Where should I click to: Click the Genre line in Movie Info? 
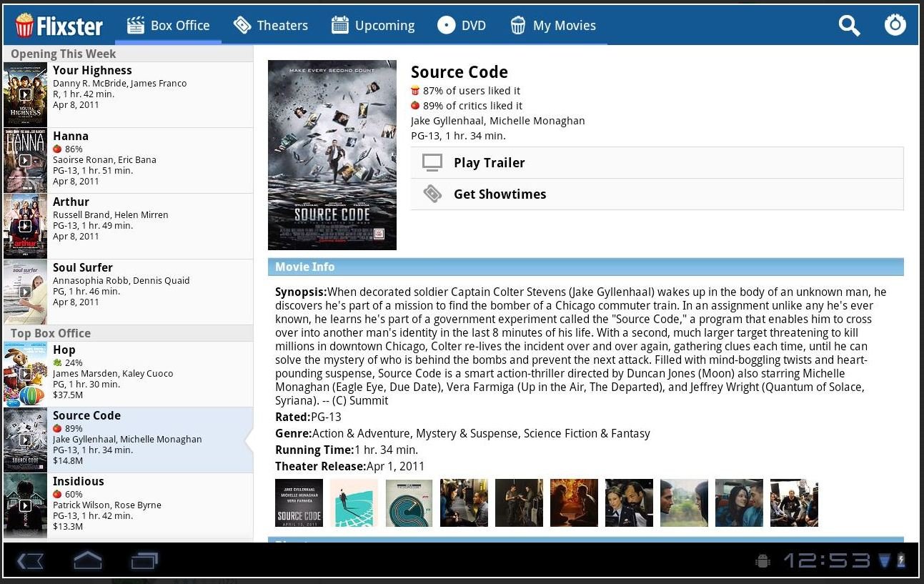(x=463, y=434)
